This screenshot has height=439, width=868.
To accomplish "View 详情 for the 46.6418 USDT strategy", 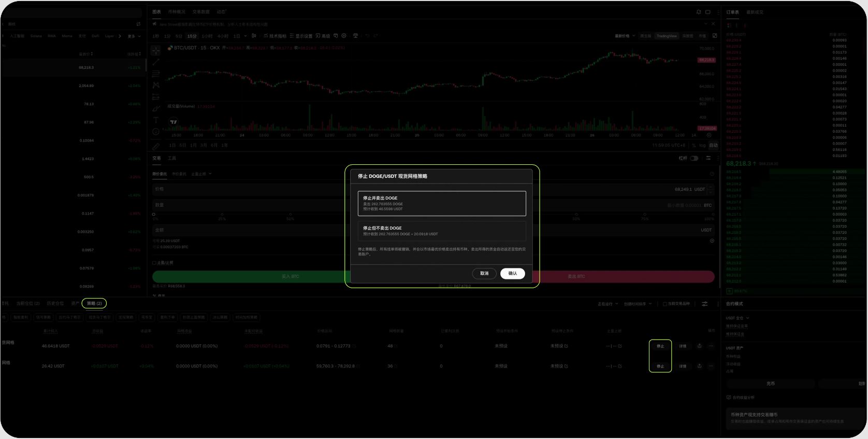I will pyautogui.click(x=683, y=346).
